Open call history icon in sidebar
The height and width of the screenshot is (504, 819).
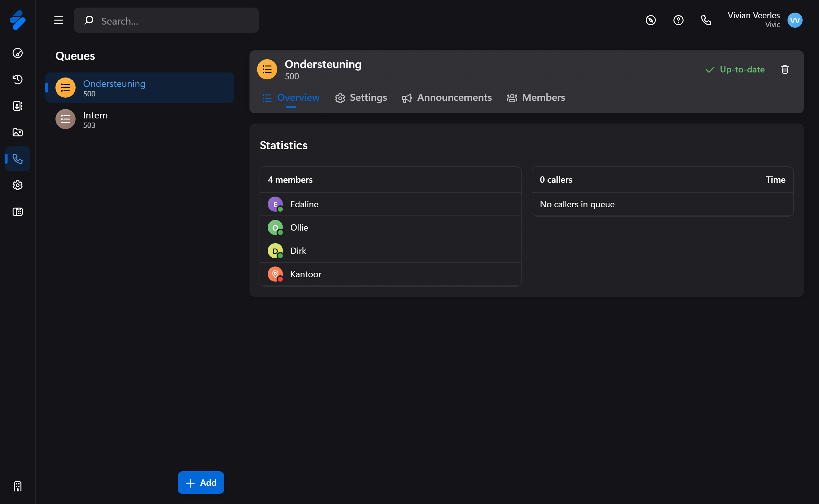click(17, 79)
